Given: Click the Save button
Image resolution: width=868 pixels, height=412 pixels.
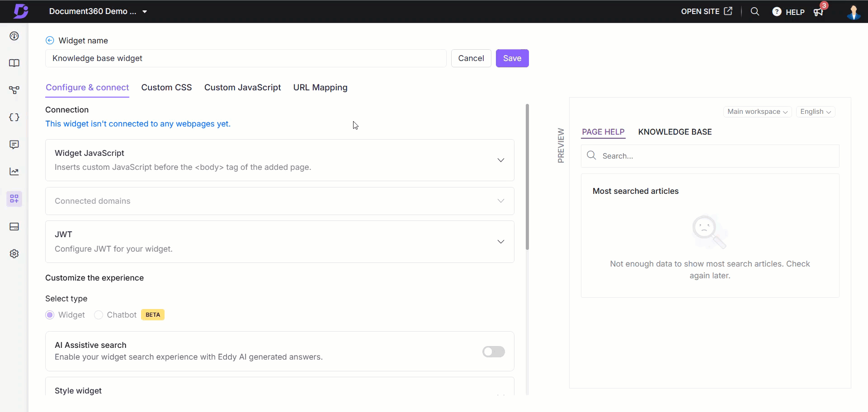Looking at the screenshot, I should 512,58.
